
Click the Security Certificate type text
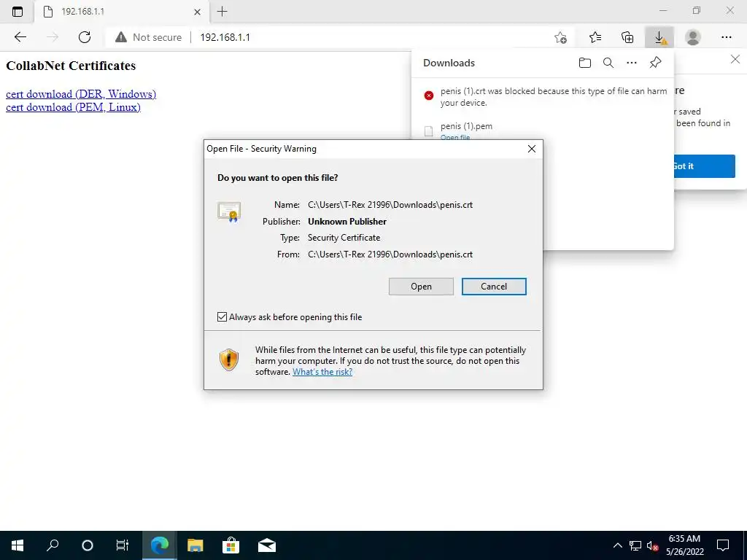point(344,238)
